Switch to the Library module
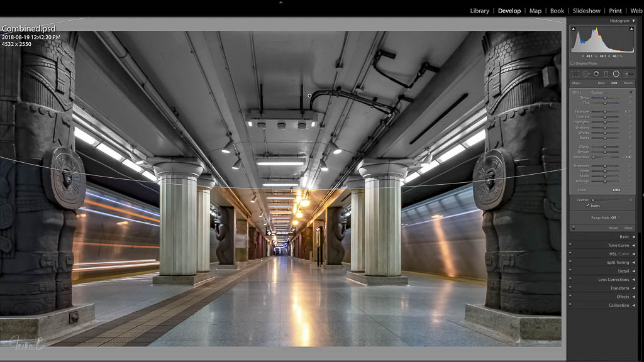The image size is (644, 362). (479, 11)
